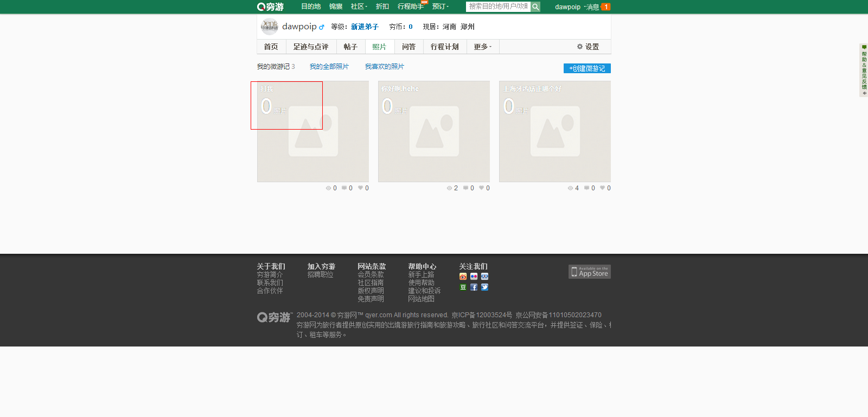Expand the 预订 dropdown menu
The width and height of the screenshot is (868, 417).
[x=440, y=7]
